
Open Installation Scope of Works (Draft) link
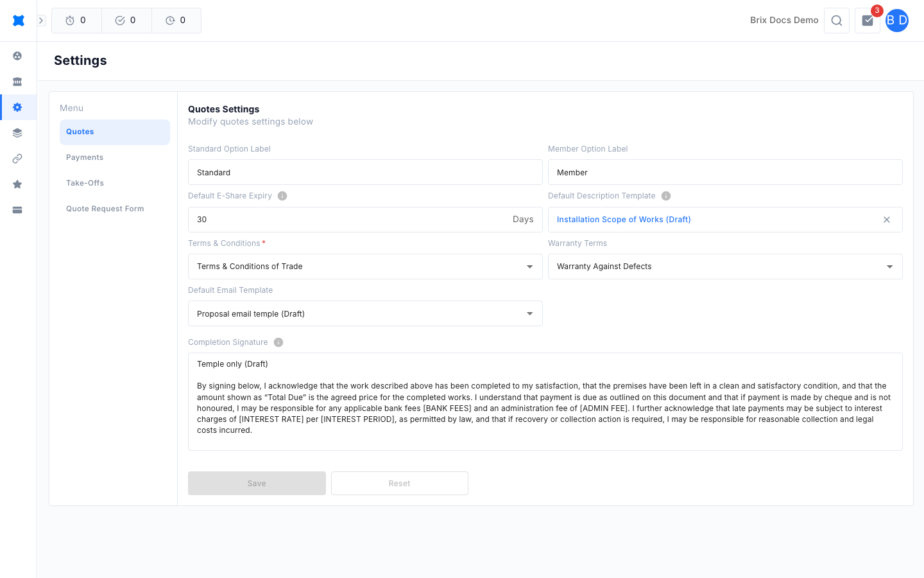coord(624,220)
